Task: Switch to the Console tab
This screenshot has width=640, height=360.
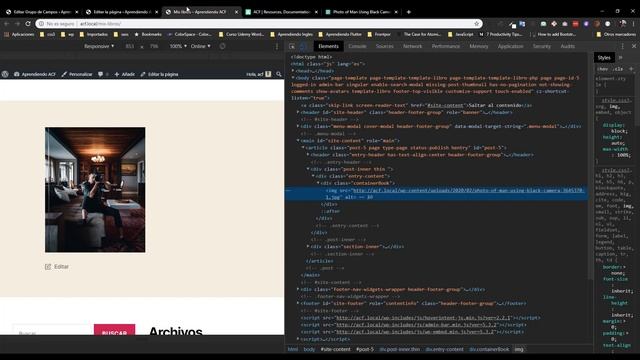Action: pos(357,47)
